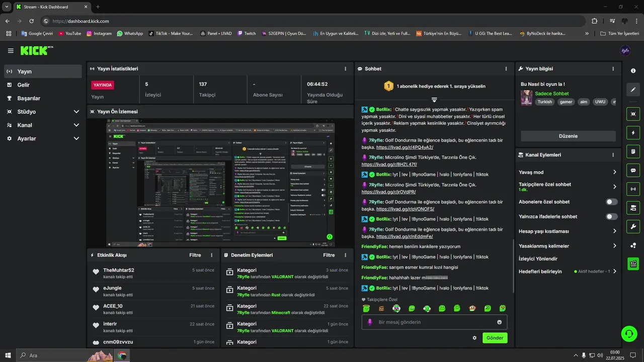Open Yasaklanmış kelimeler options arrow

tap(614, 246)
